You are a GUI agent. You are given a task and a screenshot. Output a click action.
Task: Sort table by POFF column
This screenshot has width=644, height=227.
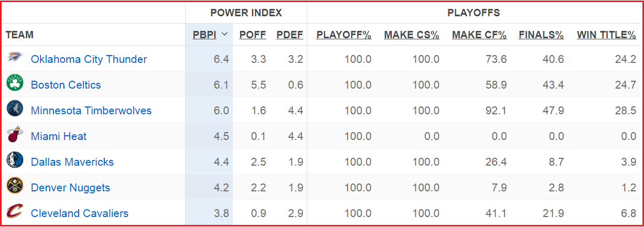(253, 35)
